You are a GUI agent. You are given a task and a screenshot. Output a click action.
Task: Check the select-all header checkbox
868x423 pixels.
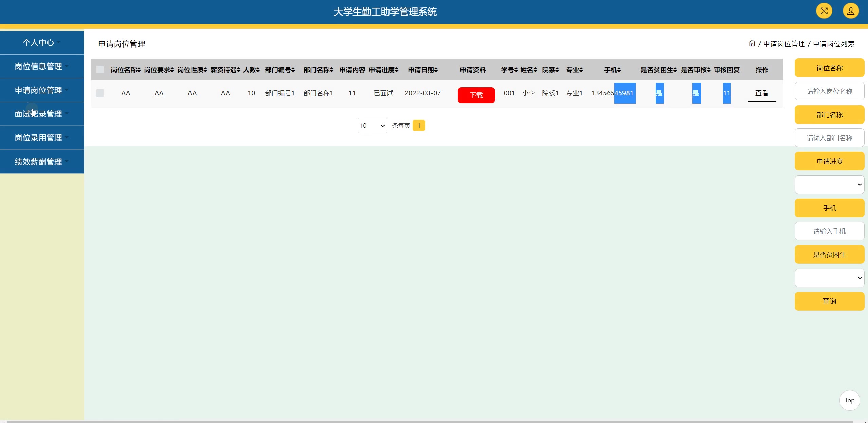100,70
